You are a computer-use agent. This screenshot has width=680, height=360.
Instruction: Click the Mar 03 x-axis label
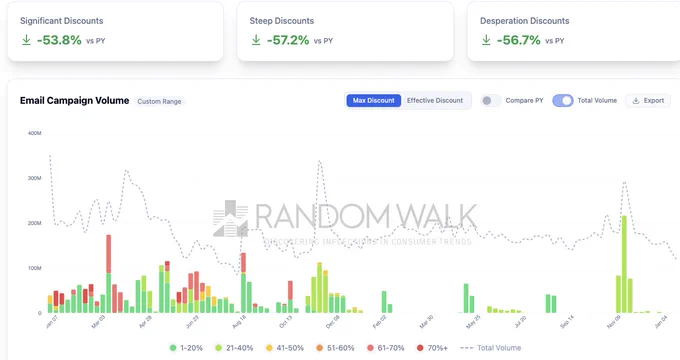tap(98, 322)
